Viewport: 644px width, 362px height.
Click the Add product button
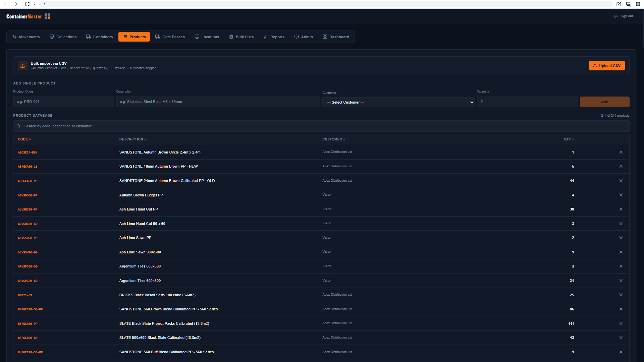pos(604,102)
